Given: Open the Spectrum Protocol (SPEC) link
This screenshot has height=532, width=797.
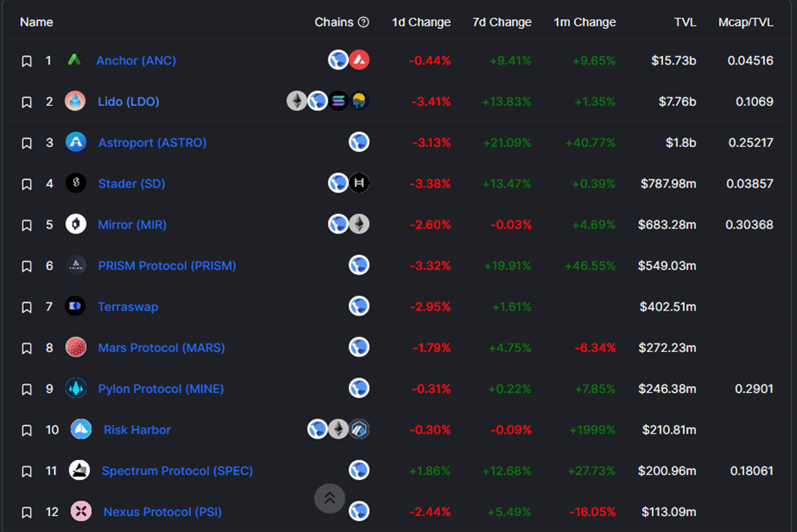Looking at the screenshot, I should [177, 471].
